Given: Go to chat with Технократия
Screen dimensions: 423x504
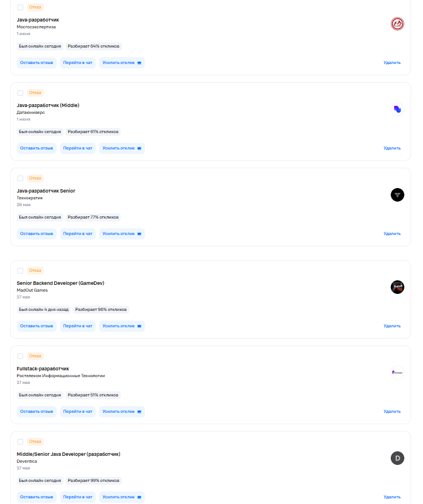Looking at the screenshot, I should click(78, 234).
